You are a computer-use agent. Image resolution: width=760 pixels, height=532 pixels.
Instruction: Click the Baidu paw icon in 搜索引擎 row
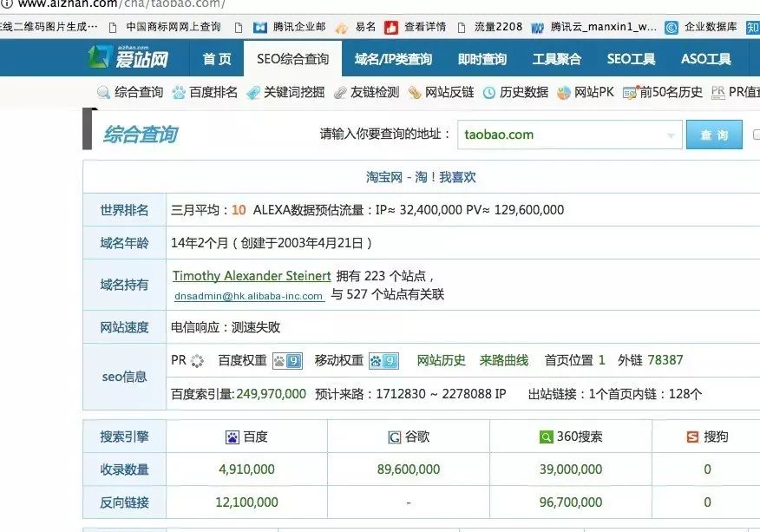coord(233,437)
